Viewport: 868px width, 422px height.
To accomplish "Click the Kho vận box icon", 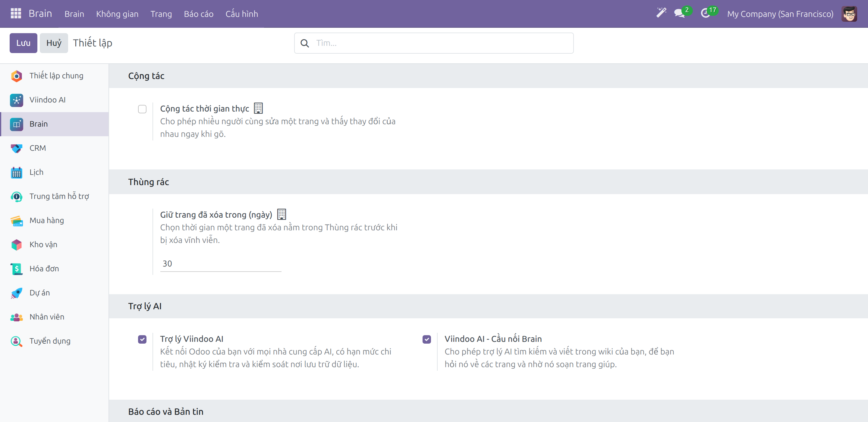I will click(x=17, y=245).
